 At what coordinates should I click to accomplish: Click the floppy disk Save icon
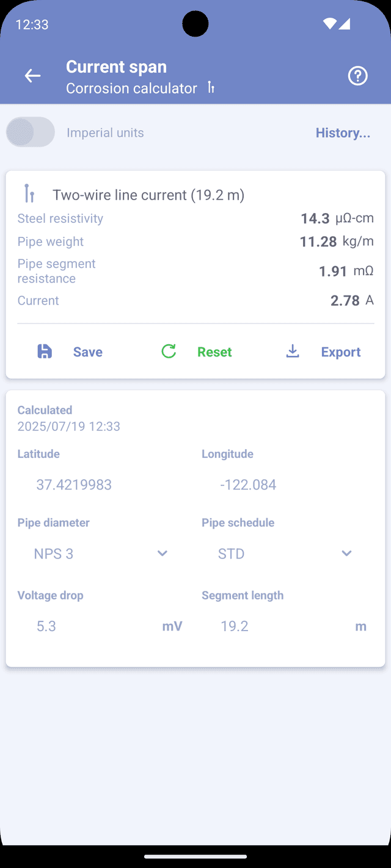(45, 352)
